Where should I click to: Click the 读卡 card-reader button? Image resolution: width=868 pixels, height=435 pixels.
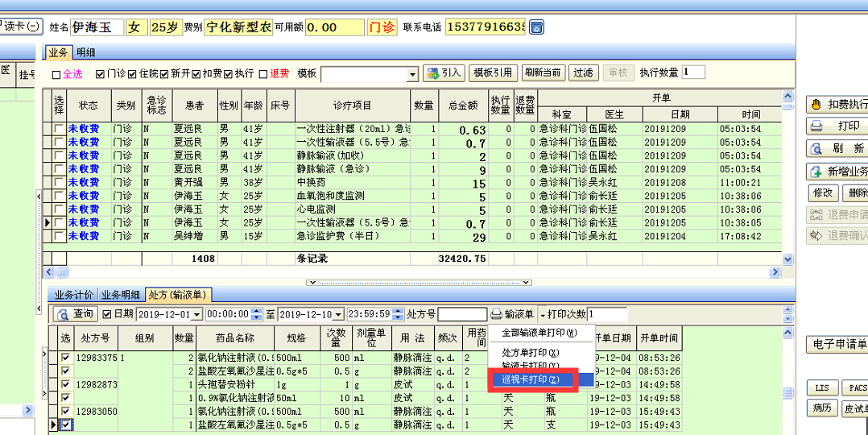21,26
